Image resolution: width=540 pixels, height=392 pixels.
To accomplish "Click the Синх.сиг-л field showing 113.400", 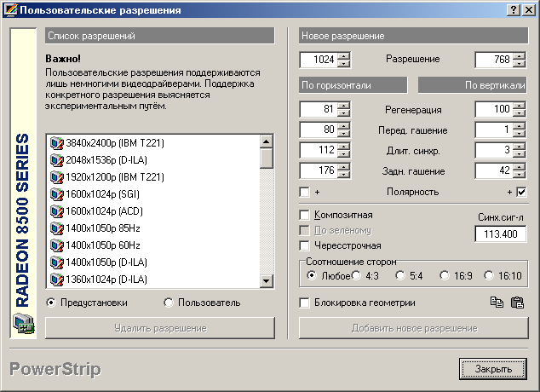I will pos(501,233).
